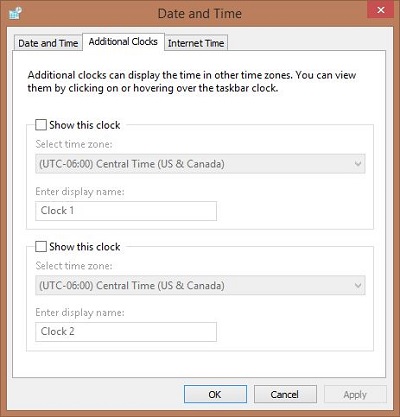Click the arrow on the second time zone combo box
The height and width of the screenshot is (417, 400).
(358, 285)
